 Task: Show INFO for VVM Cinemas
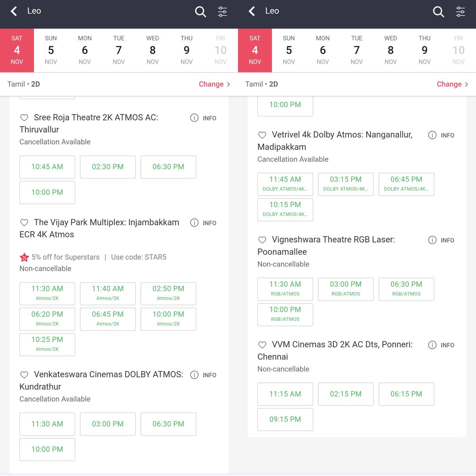coord(441,345)
